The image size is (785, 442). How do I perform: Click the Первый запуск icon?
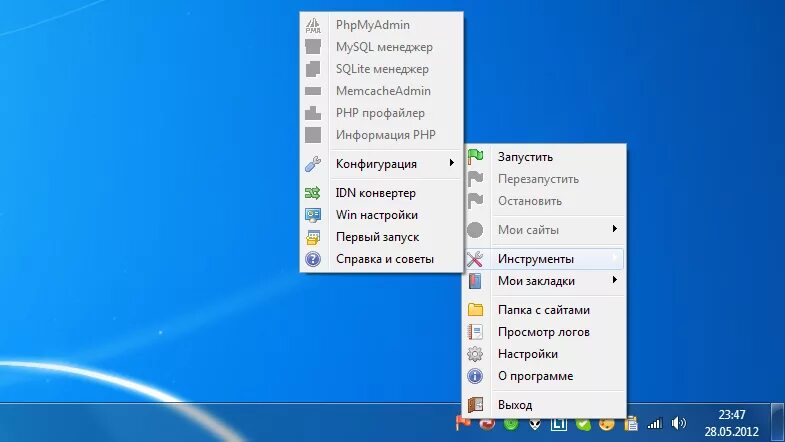[x=313, y=237]
